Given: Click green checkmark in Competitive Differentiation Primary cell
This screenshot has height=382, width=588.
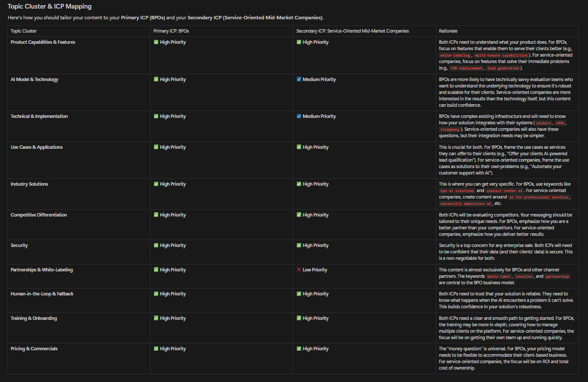Looking at the screenshot, I should [156, 215].
